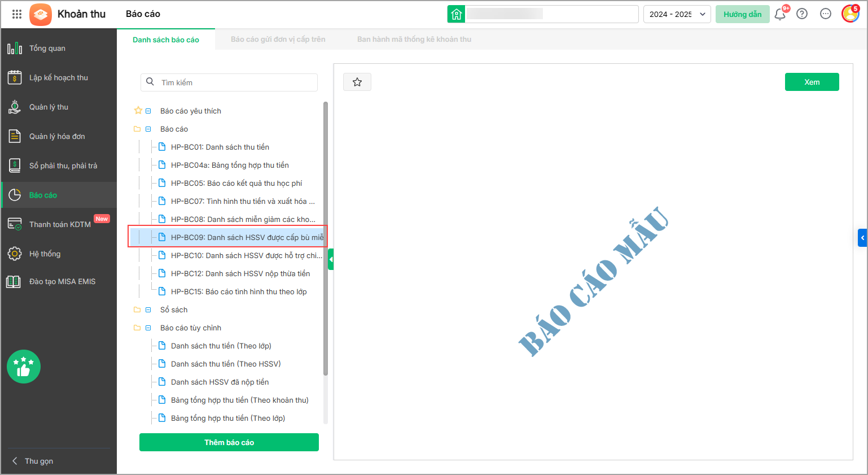Image resolution: width=868 pixels, height=475 pixels.
Task: Open the help question mark icon
Action: coord(802,14)
